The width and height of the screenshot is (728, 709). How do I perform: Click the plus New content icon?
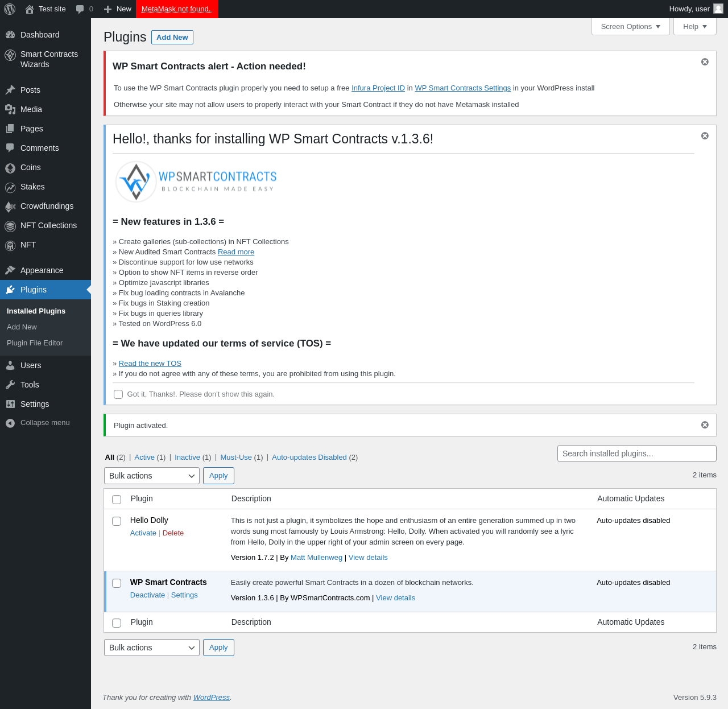point(107,9)
